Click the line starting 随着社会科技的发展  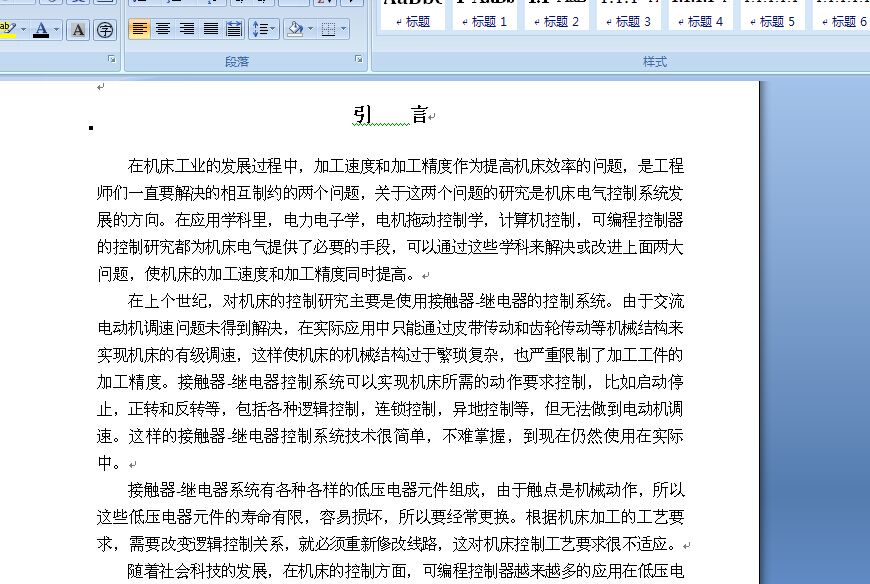click(x=406, y=571)
